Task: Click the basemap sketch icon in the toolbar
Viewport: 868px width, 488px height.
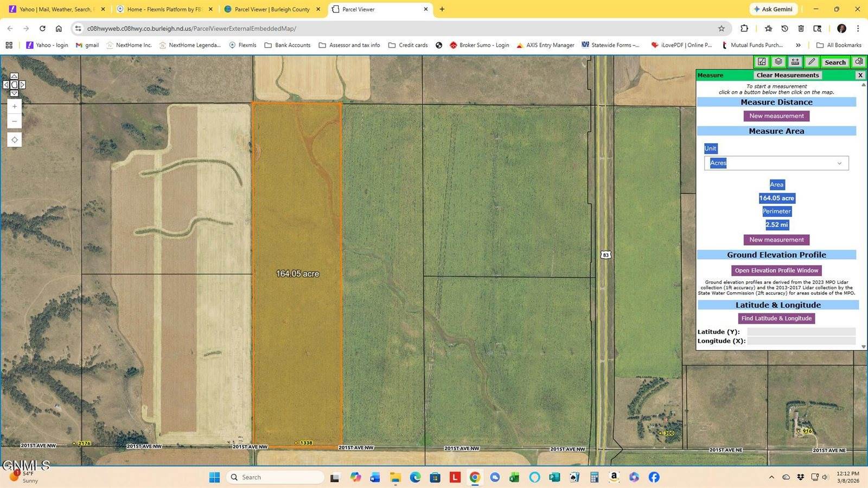Action: point(762,62)
